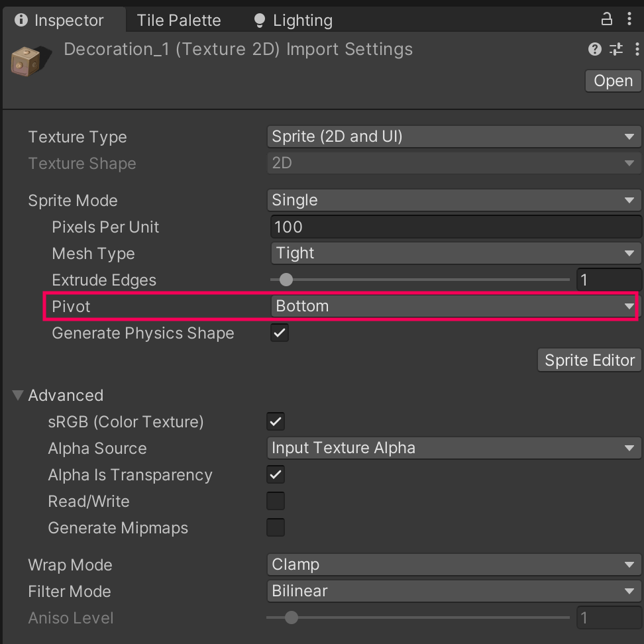Uncheck Alpha Is Transparency
Image resolution: width=644 pixels, height=644 pixels.
(x=276, y=474)
